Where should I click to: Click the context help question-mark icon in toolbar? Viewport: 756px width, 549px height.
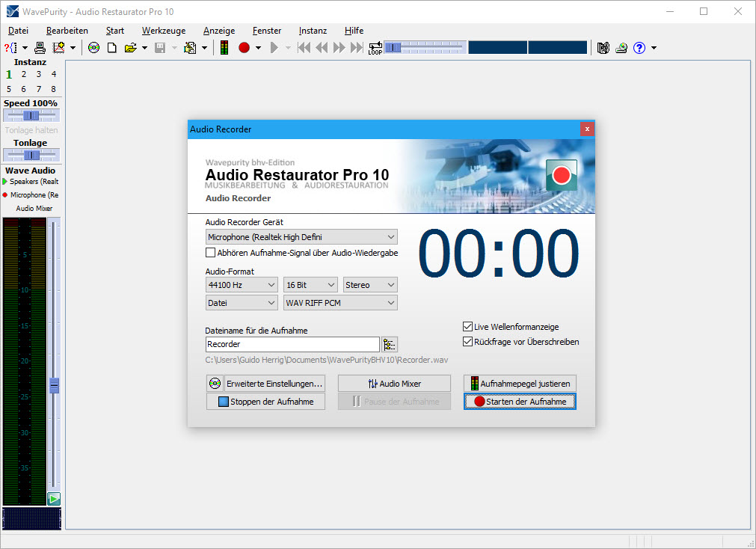pyautogui.click(x=10, y=48)
